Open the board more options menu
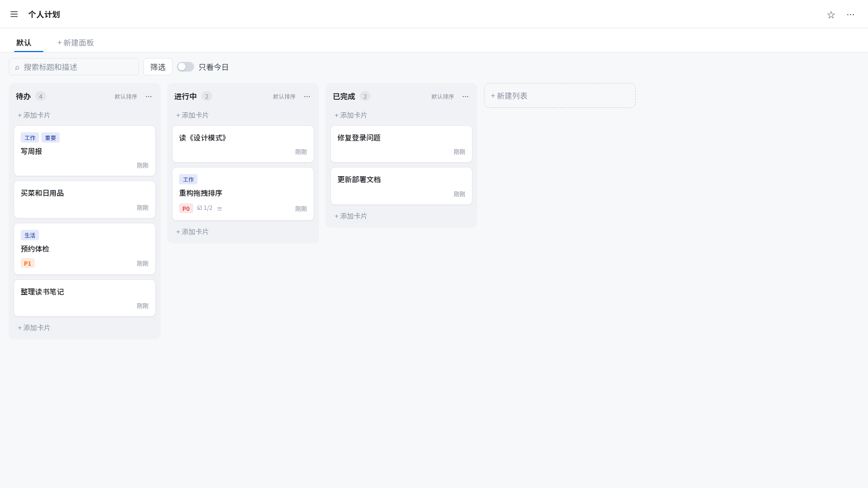 click(850, 15)
